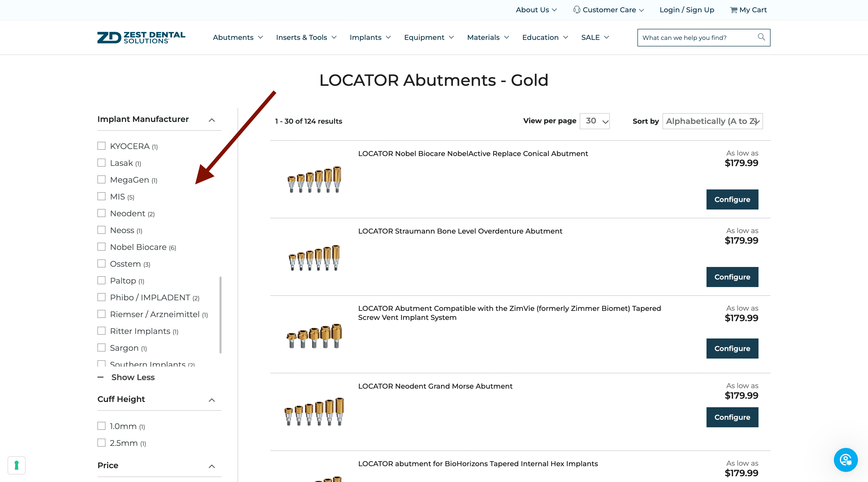Open the Sort by dropdown

coord(712,121)
